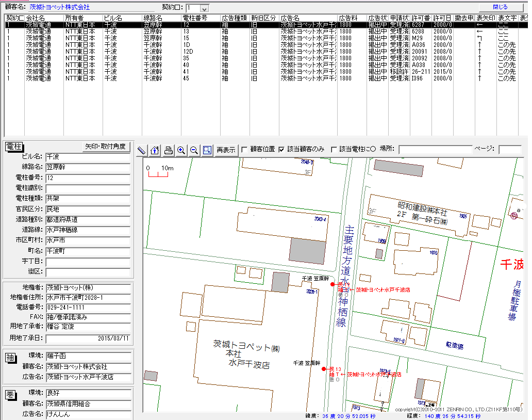Click the 移設許 status cell
The height and width of the screenshot is (420, 532).
399,72
